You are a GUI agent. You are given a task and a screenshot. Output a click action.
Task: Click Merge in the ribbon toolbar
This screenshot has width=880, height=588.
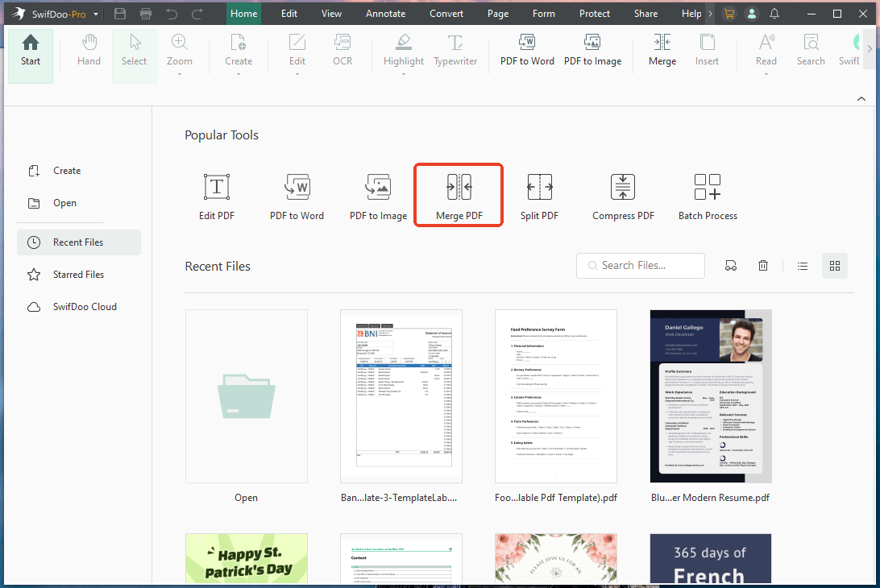(662, 51)
